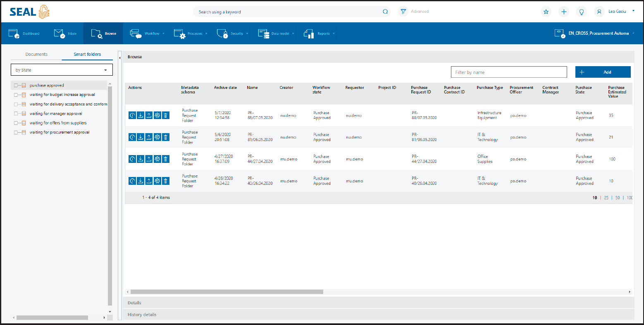Check the 'purchase approved' folder checkbox
Image resolution: width=644 pixels, height=325 pixels.
(16, 86)
